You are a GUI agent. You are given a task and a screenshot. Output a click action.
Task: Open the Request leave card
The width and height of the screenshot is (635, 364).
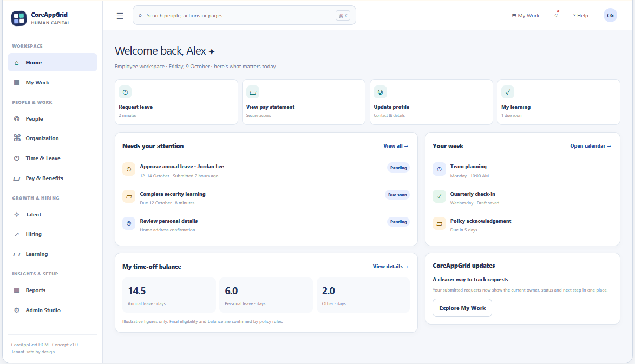coord(176,102)
